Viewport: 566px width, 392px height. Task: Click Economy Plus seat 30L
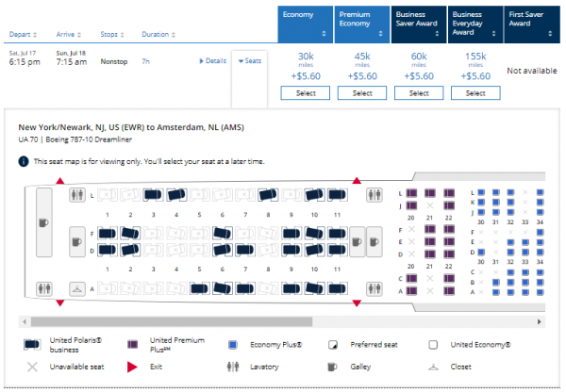[x=482, y=192]
